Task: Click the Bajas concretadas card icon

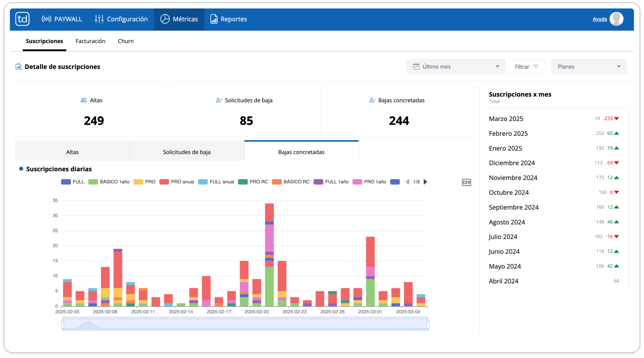Action: pos(372,100)
